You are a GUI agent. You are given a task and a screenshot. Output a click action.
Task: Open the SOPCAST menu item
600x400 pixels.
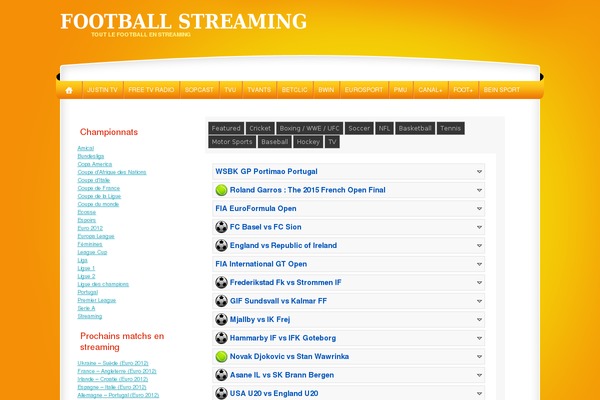(199, 90)
